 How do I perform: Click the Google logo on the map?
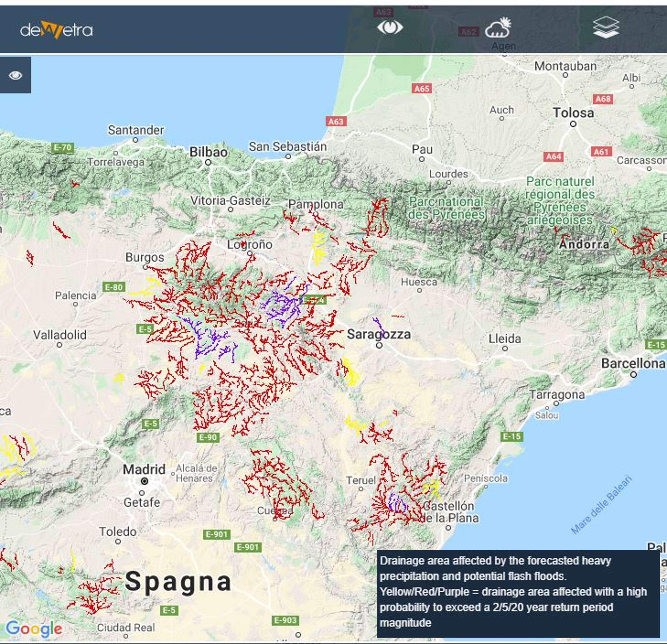(34, 629)
